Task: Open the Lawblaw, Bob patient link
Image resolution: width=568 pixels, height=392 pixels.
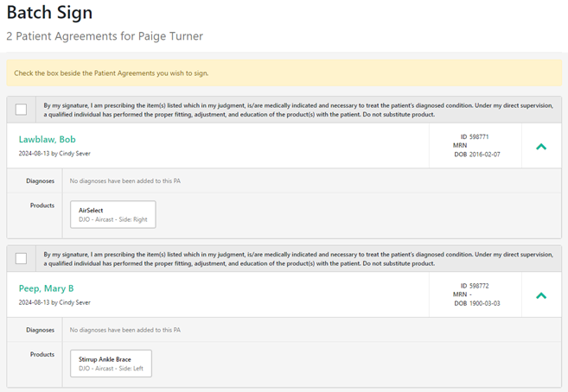Action: tap(48, 139)
